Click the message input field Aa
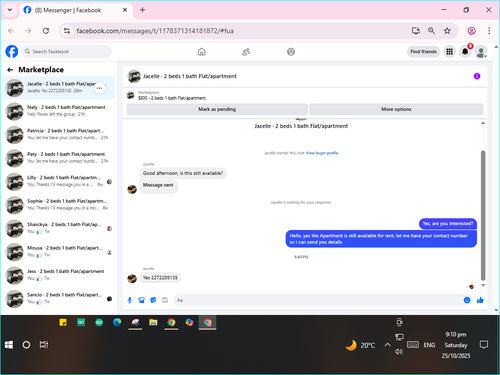This screenshot has height=375, width=500. (x=317, y=300)
